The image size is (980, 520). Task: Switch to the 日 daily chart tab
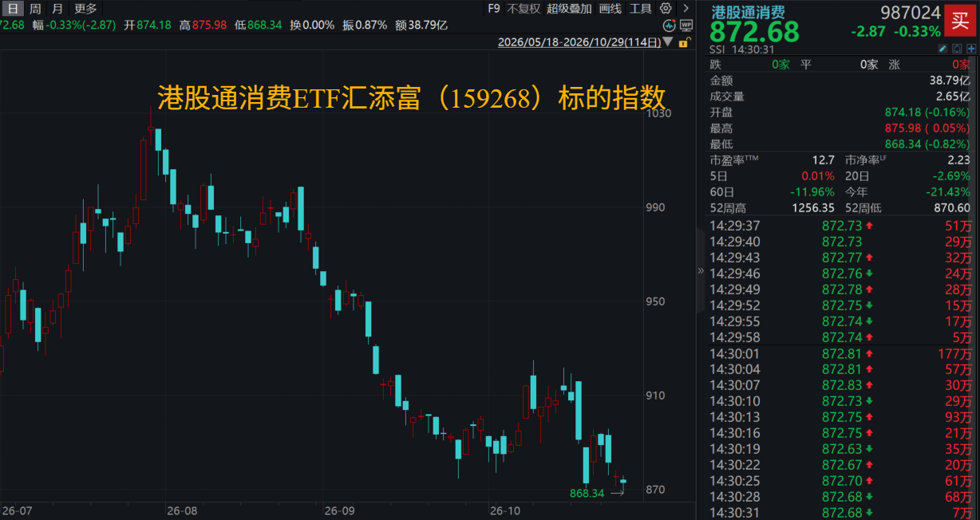click(13, 9)
